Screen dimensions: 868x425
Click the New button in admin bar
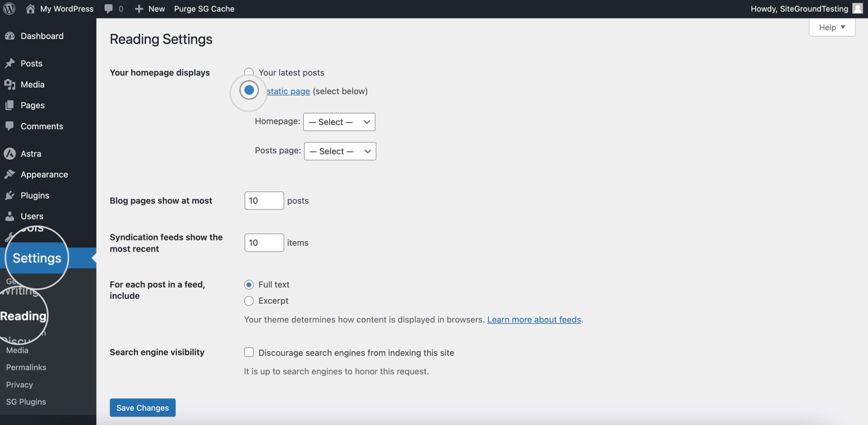(x=150, y=9)
